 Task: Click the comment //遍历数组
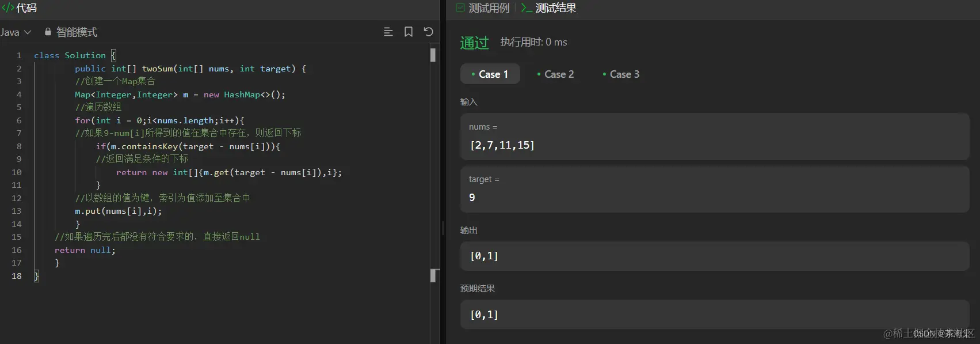(x=98, y=107)
